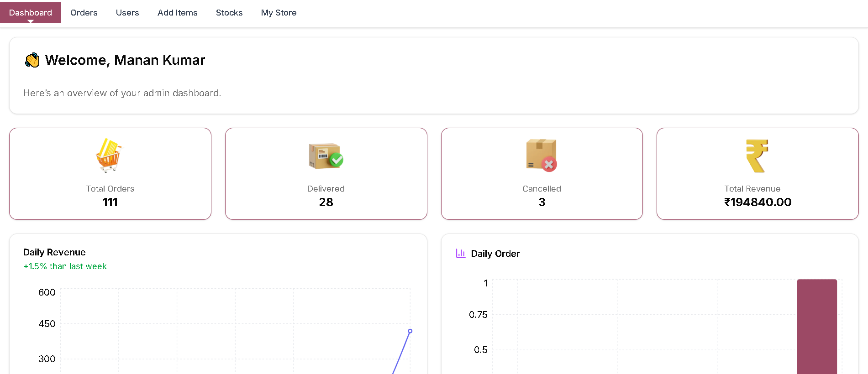Image resolution: width=868 pixels, height=374 pixels.
Task: Click the delivered package checkmark icon
Action: click(326, 156)
